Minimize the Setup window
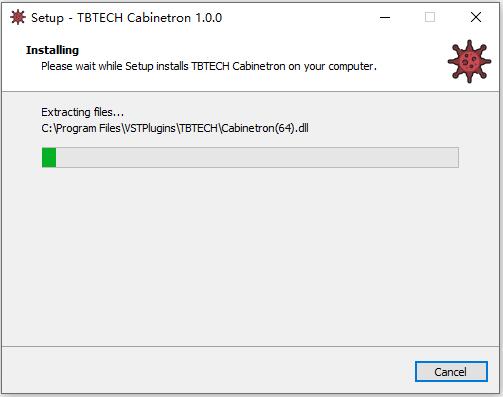 385,17
